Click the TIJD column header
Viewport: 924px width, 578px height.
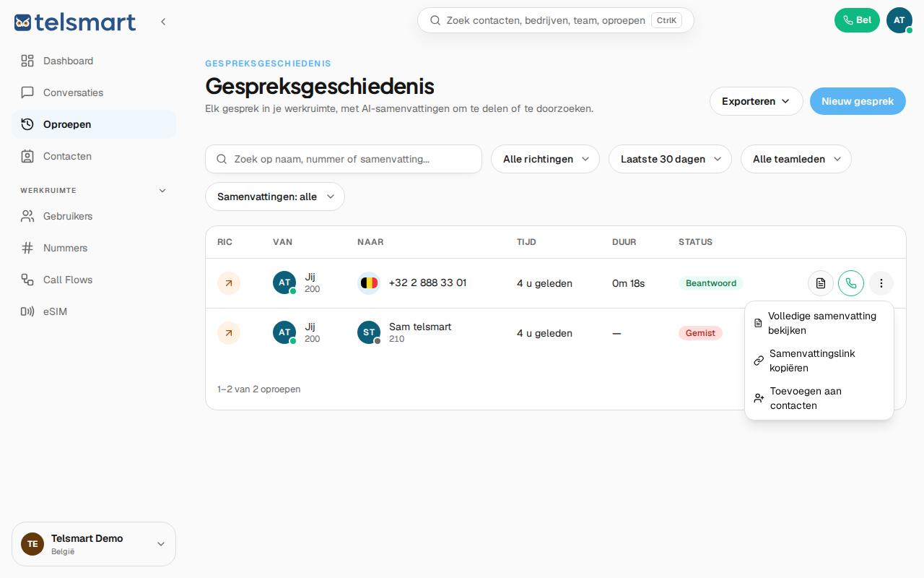526,242
